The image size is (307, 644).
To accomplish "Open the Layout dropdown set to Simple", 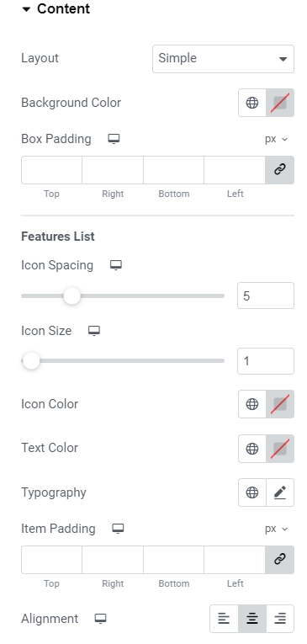I will click(x=223, y=59).
